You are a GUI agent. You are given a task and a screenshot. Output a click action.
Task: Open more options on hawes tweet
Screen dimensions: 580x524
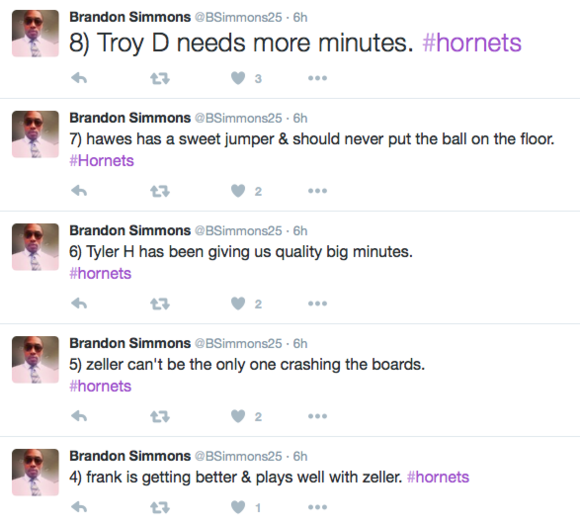click(x=317, y=191)
